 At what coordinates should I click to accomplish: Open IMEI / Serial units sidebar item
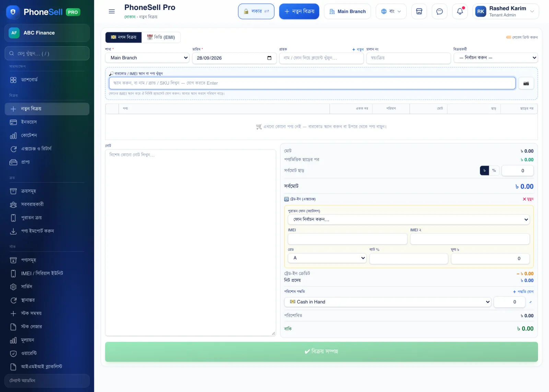pos(47,273)
